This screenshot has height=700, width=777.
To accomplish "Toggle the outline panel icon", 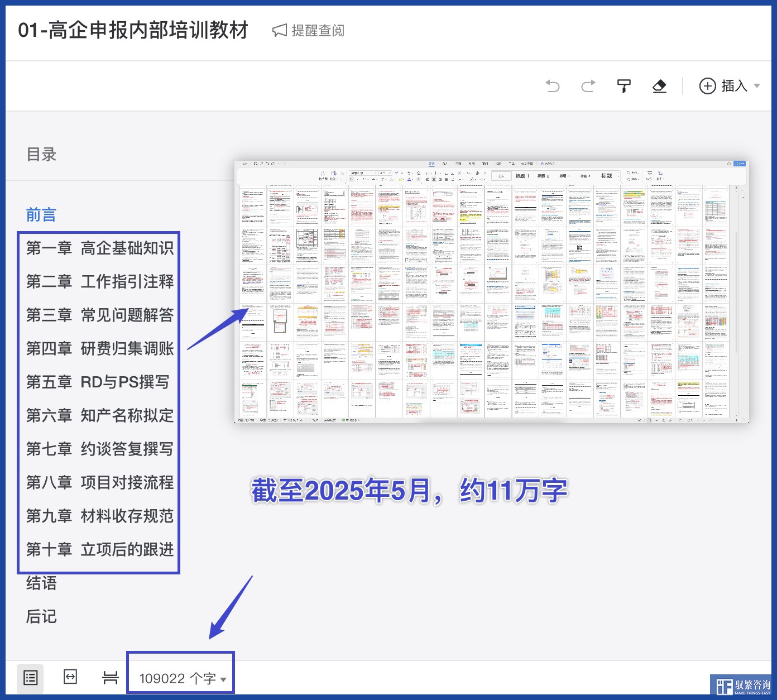I will tap(30, 678).
